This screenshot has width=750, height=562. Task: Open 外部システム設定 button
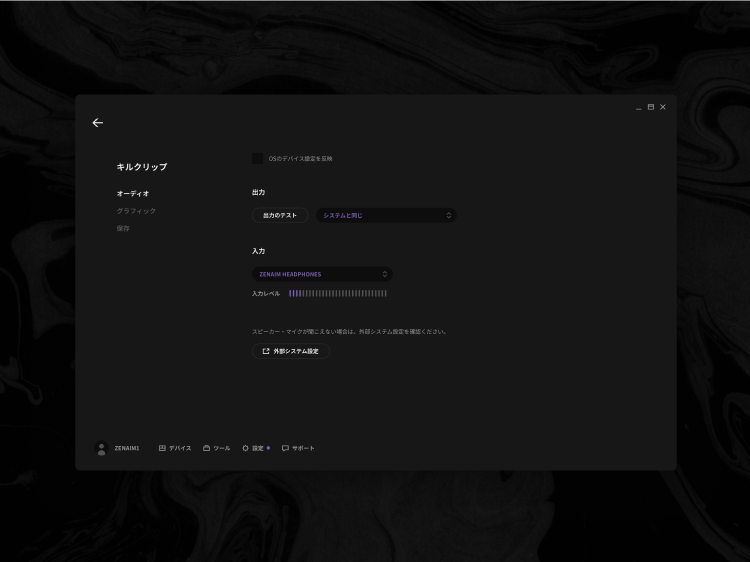[291, 351]
